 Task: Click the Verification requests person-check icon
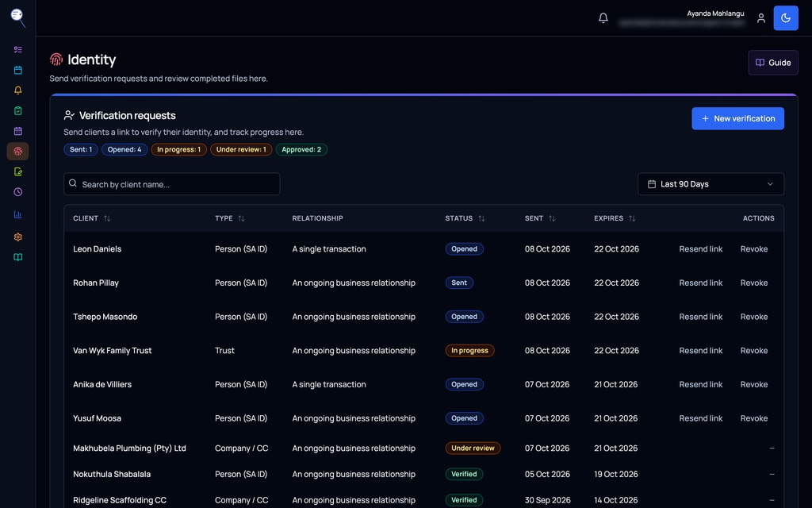69,115
